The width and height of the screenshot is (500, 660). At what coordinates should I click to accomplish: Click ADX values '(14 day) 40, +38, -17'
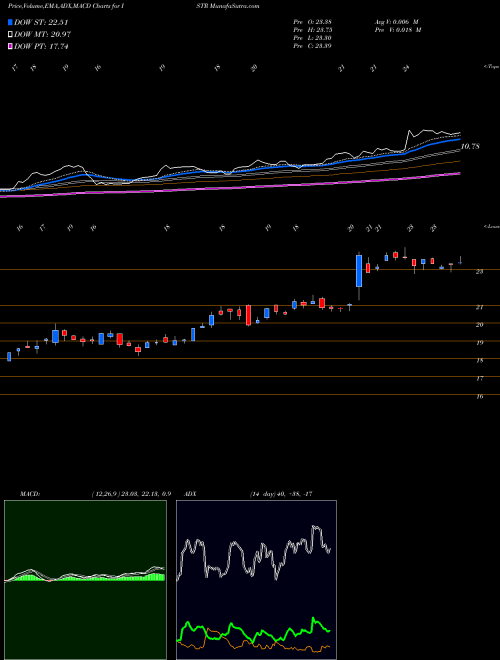click(281, 494)
